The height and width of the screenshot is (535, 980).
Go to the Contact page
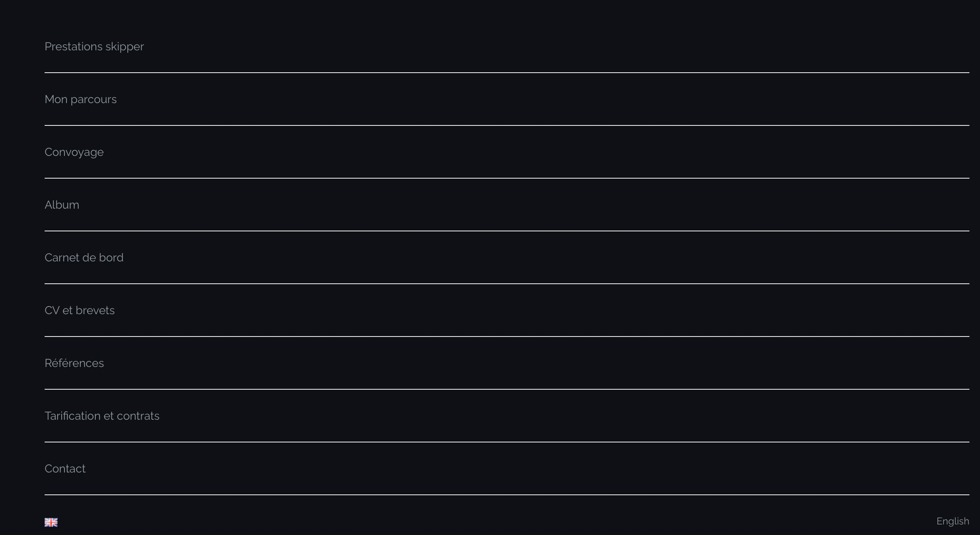[65, 469]
